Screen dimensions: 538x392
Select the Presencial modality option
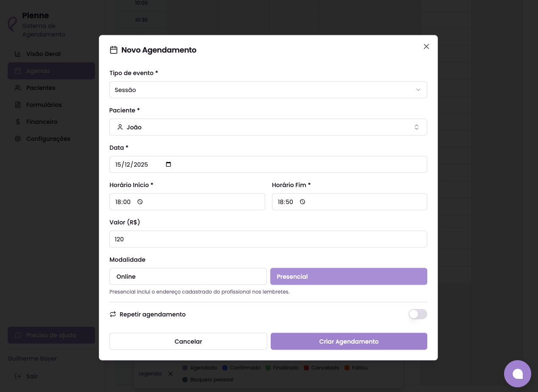(x=349, y=277)
